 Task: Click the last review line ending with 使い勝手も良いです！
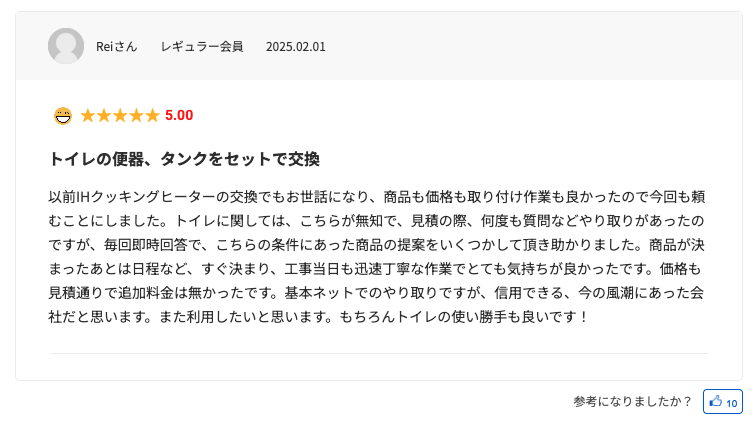[x=320, y=316]
